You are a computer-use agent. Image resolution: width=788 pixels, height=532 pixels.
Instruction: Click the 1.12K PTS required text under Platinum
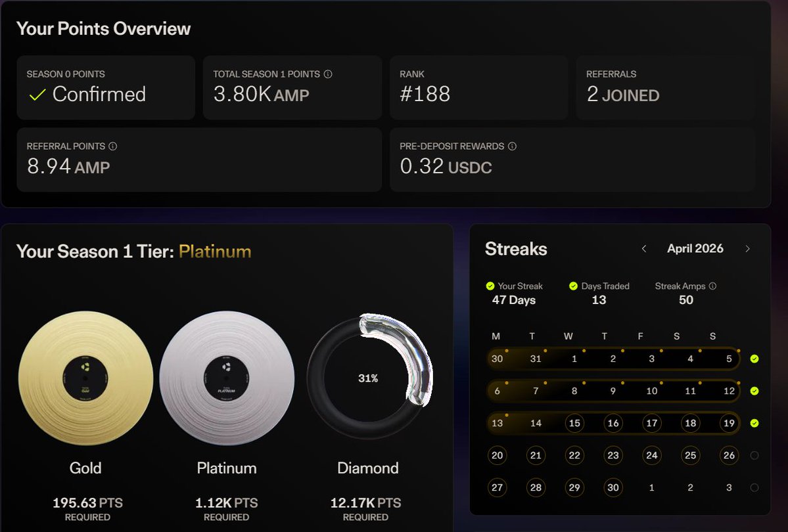click(226, 509)
